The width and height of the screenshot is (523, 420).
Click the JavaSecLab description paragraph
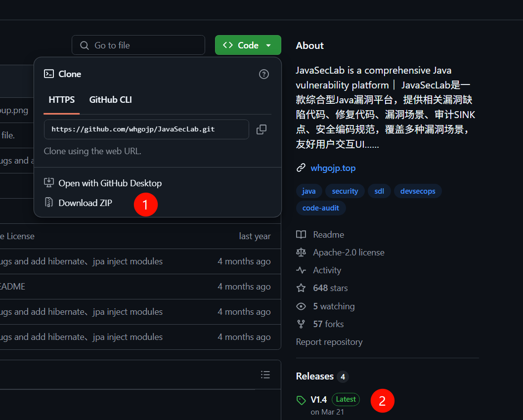click(386, 107)
